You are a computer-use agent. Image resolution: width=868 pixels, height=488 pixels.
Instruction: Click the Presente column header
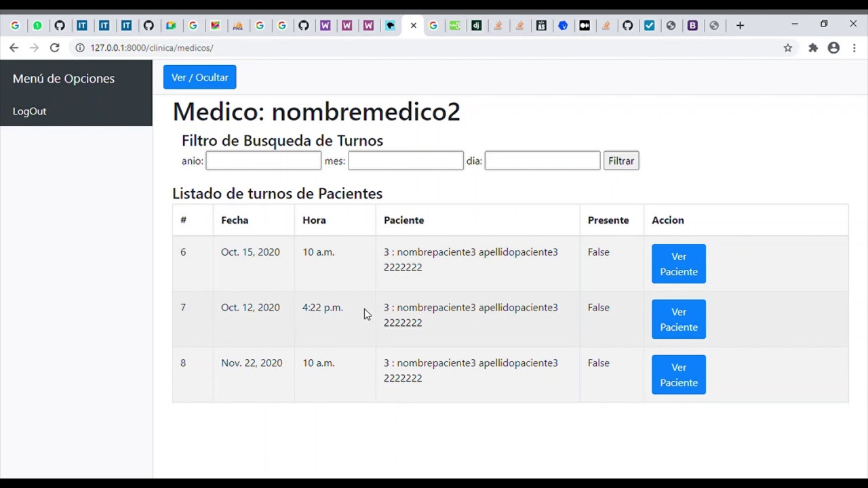(x=608, y=220)
